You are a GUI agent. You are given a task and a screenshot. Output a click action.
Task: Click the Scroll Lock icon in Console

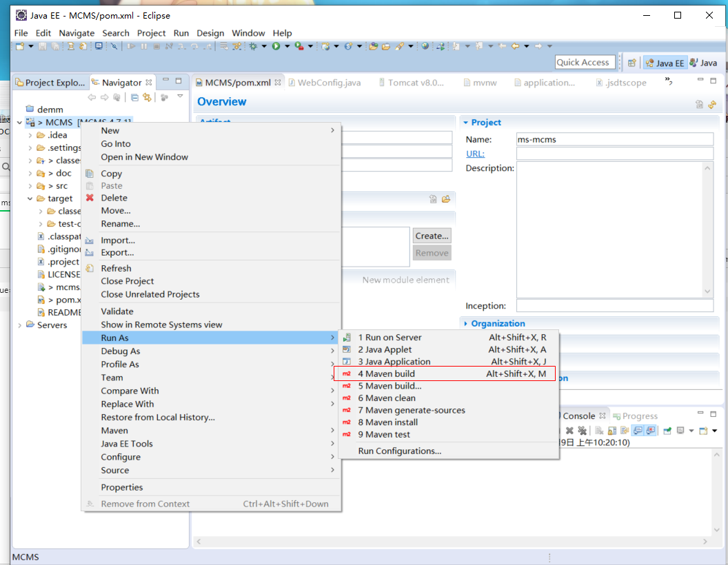612,431
